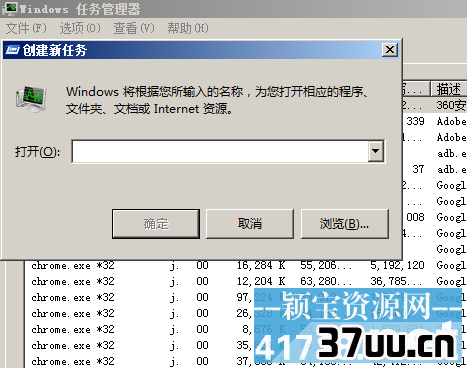Click the Task Manager title bar icon
Image resolution: width=467 pixels, height=368 pixels.
coord(9,9)
